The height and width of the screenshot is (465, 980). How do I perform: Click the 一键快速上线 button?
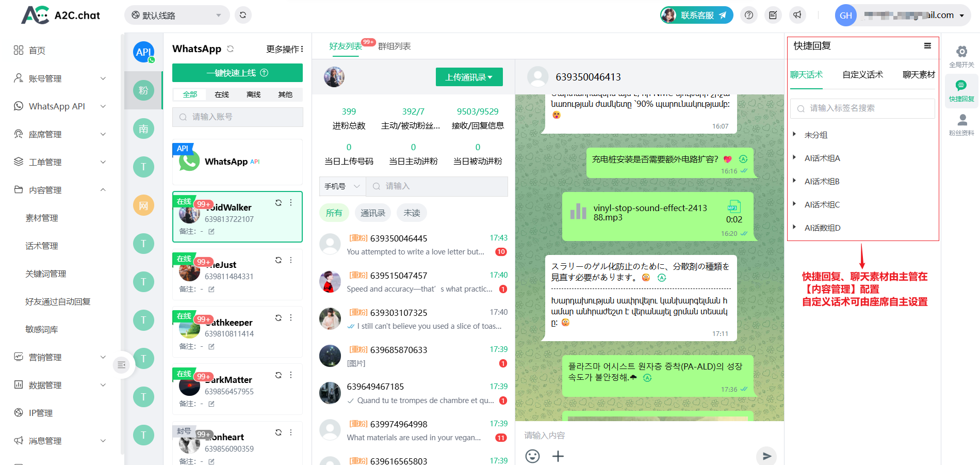click(237, 73)
